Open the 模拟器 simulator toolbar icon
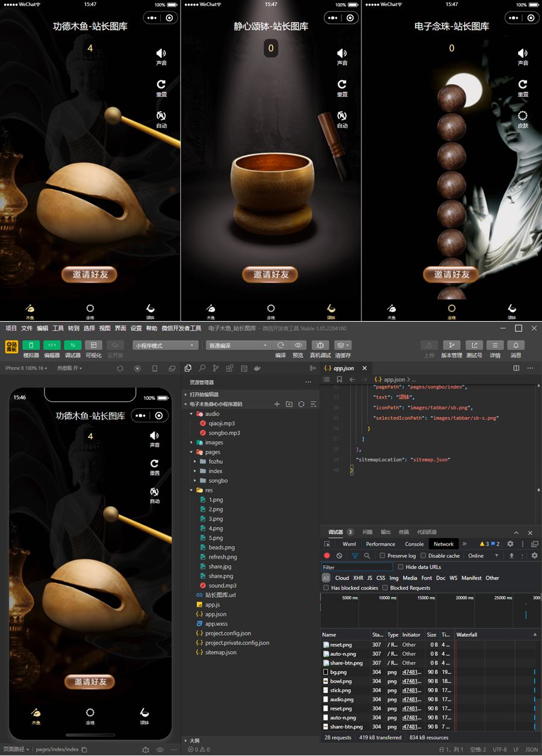The height and width of the screenshot is (756, 542). [31, 345]
